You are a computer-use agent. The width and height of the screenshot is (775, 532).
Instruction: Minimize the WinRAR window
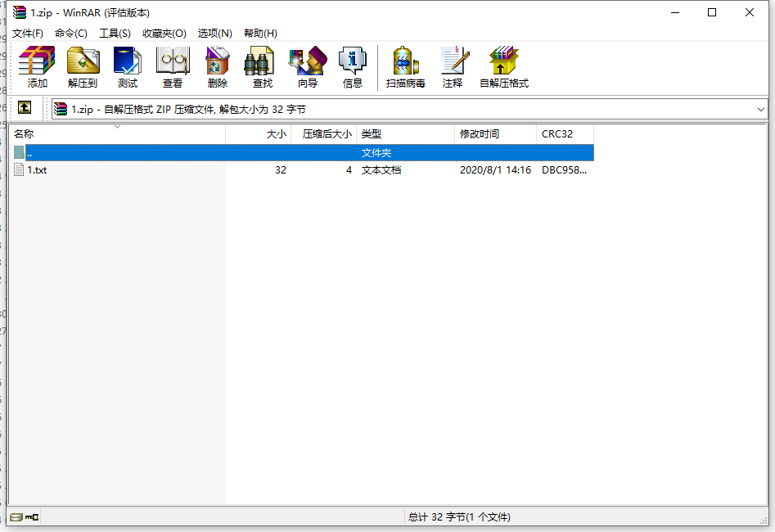675,12
